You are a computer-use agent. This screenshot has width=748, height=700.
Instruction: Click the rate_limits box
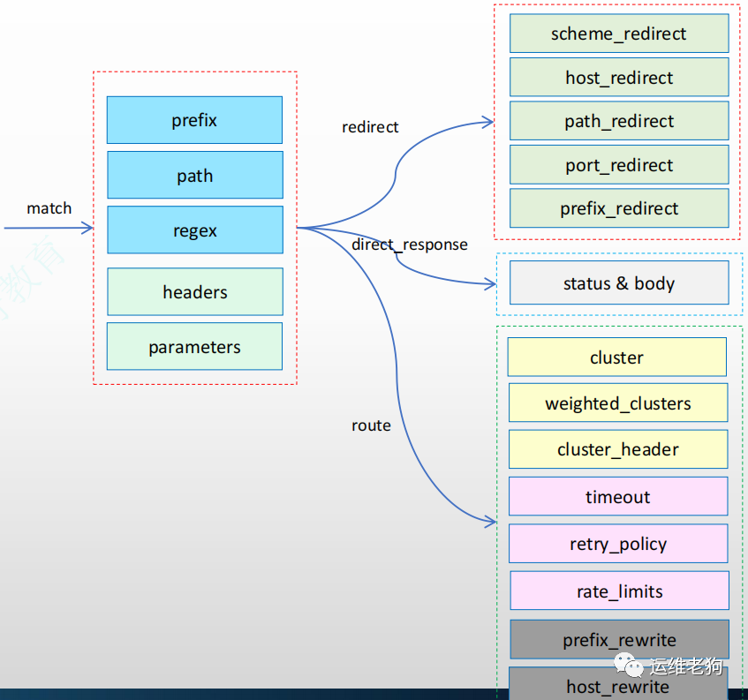(x=620, y=591)
